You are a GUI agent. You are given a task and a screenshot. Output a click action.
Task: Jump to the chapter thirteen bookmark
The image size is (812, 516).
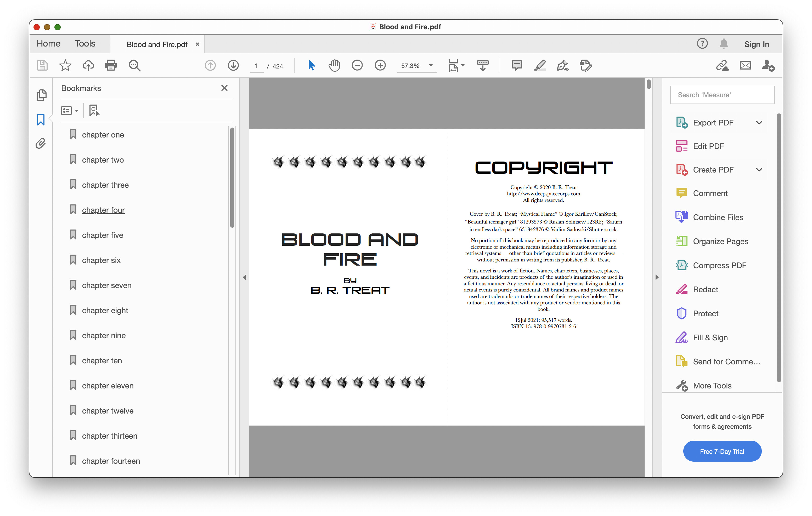110,436
